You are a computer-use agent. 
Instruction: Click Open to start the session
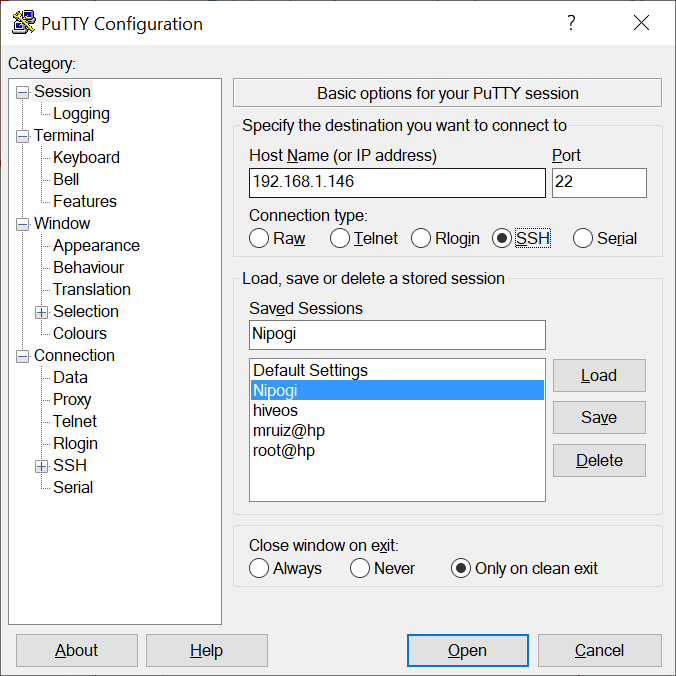pyautogui.click(x=467, y=650)
